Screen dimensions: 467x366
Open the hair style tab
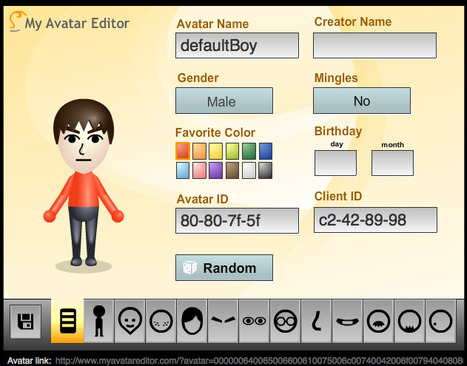192,321
